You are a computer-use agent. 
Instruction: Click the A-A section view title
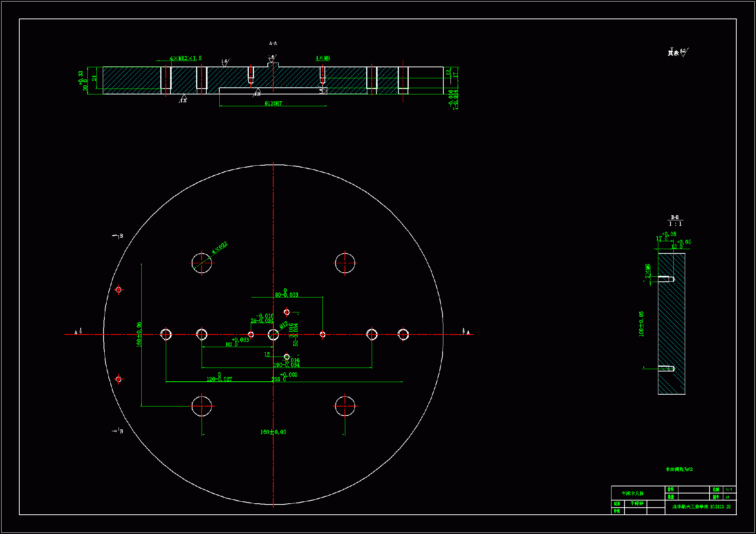273,43
